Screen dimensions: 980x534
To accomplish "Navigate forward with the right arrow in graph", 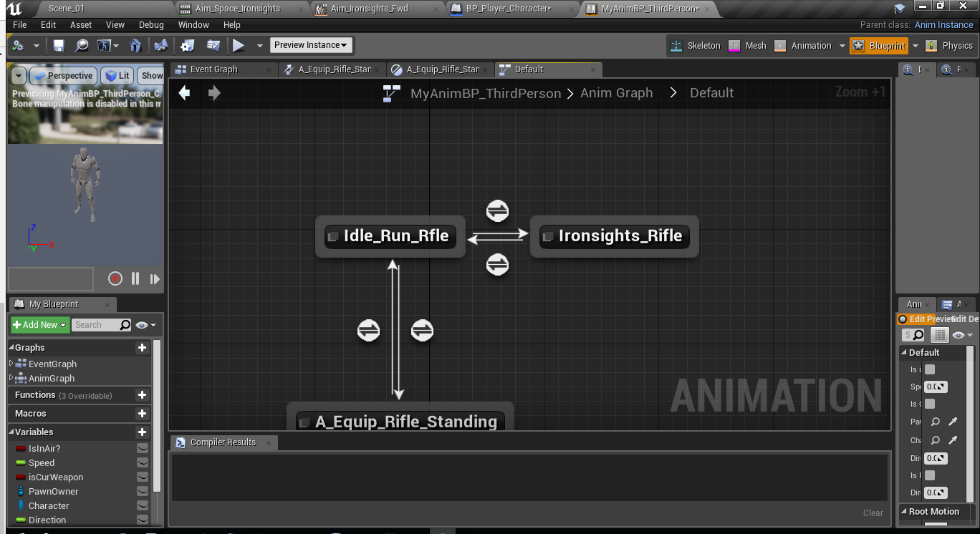I will [213, 93].
